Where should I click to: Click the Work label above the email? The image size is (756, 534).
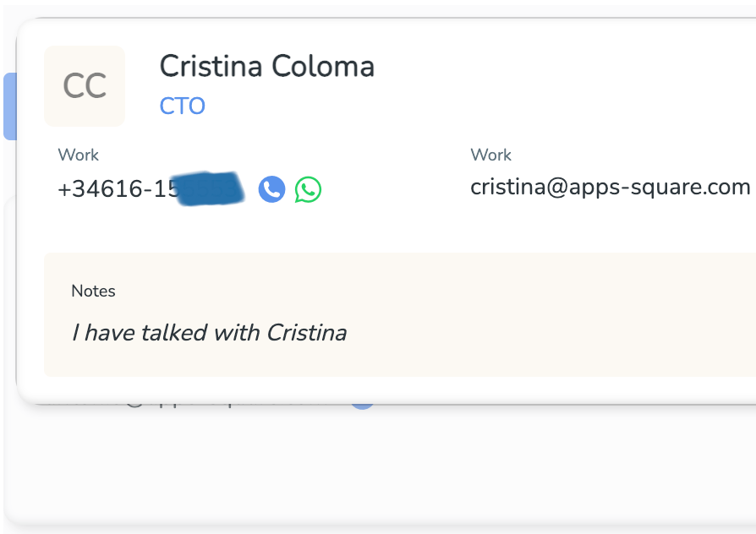click(490, 155)
